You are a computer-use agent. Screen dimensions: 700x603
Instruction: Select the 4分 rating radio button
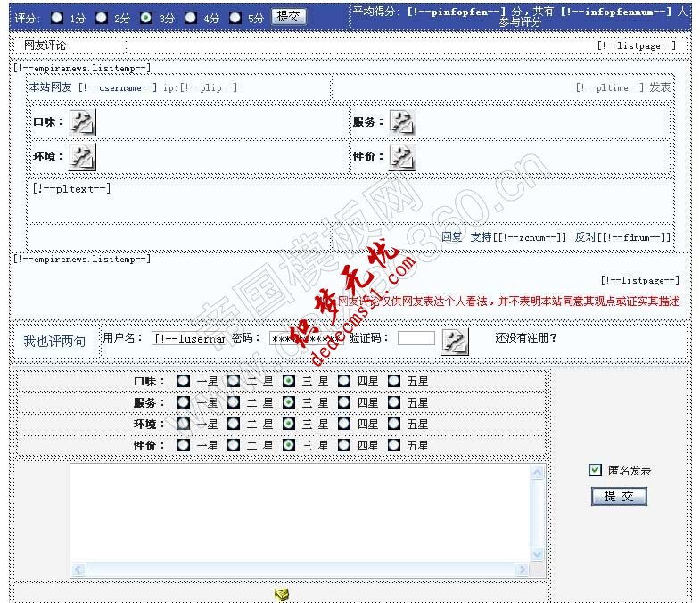click(x=191, y=18)
